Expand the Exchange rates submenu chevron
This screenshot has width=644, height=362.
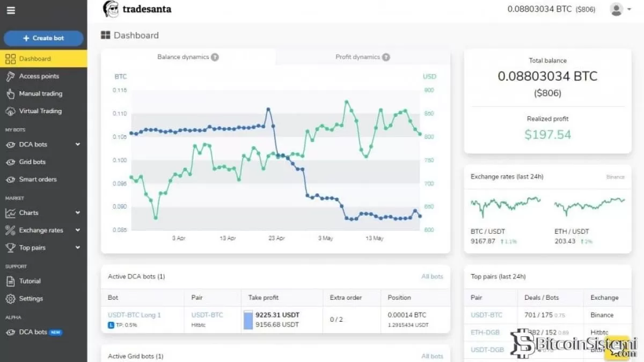tap(78, 231)
